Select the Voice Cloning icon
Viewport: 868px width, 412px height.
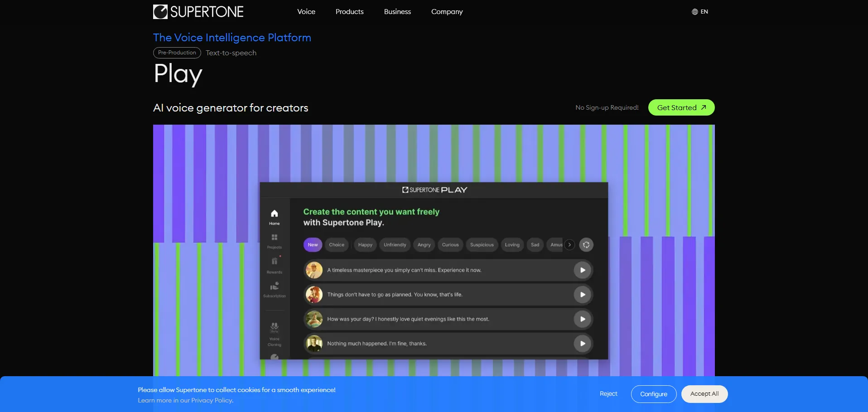pyautogui.click(x=274, y=327)
